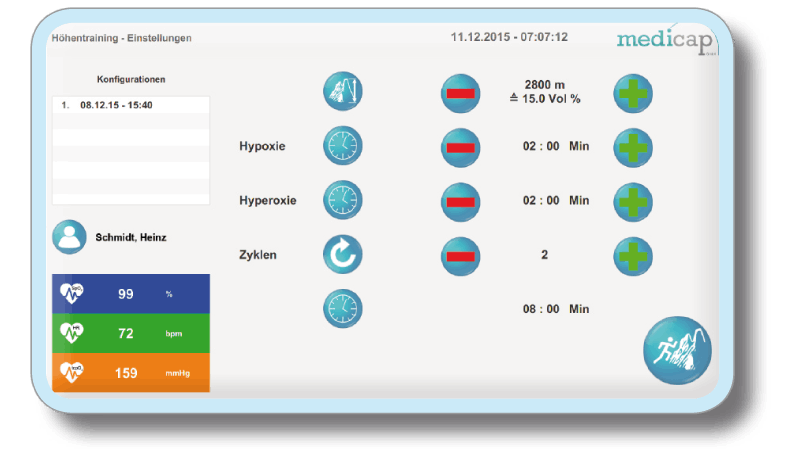This screenshot has height=456, width=800.
Task: Decrease Hyperoxie time with minus
Action: point(461,201)
